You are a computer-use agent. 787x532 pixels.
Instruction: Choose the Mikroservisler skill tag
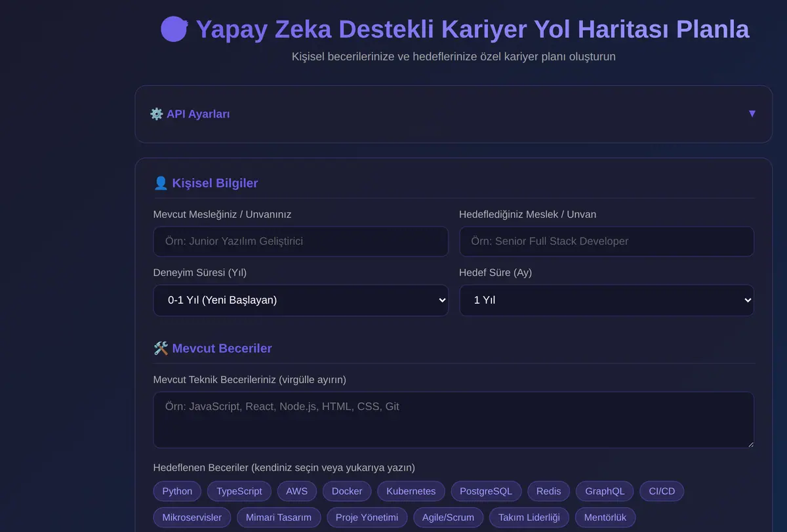[192, 518]
